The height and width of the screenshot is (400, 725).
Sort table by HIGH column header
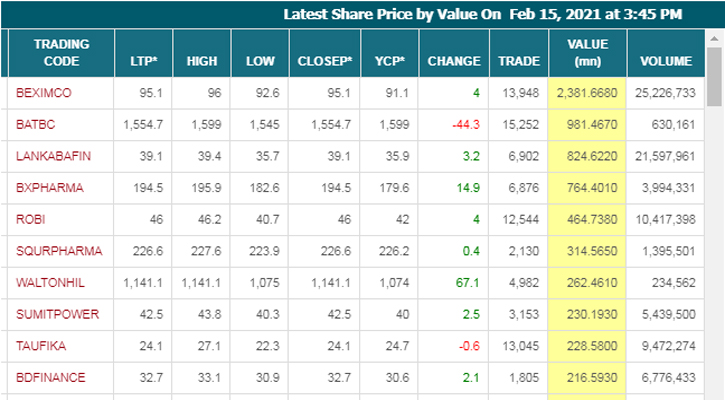pyautogui.click(x=201, y=61)
